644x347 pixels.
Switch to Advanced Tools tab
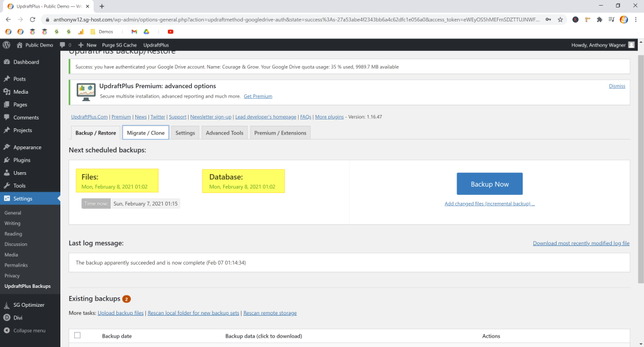(225, 133)
